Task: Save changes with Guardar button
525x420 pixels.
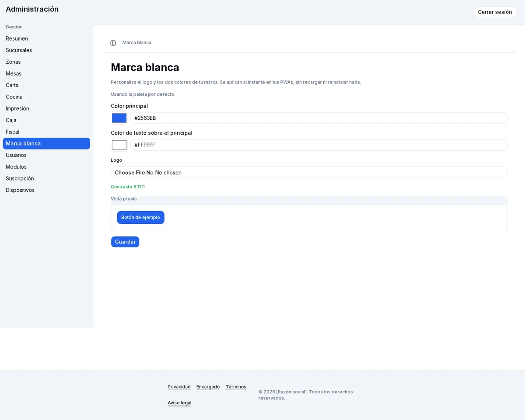Action: click(125, 242)
